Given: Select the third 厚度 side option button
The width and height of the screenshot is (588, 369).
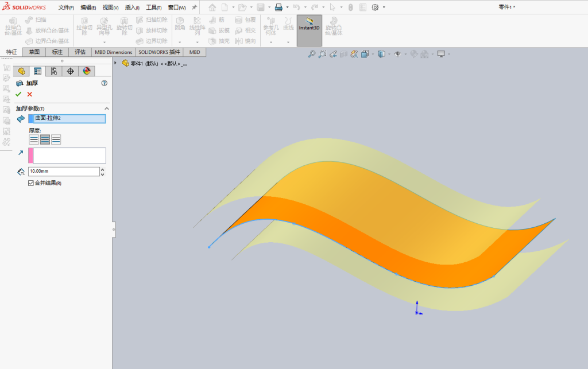Looking at the screenshot, I should click(56, 139).
